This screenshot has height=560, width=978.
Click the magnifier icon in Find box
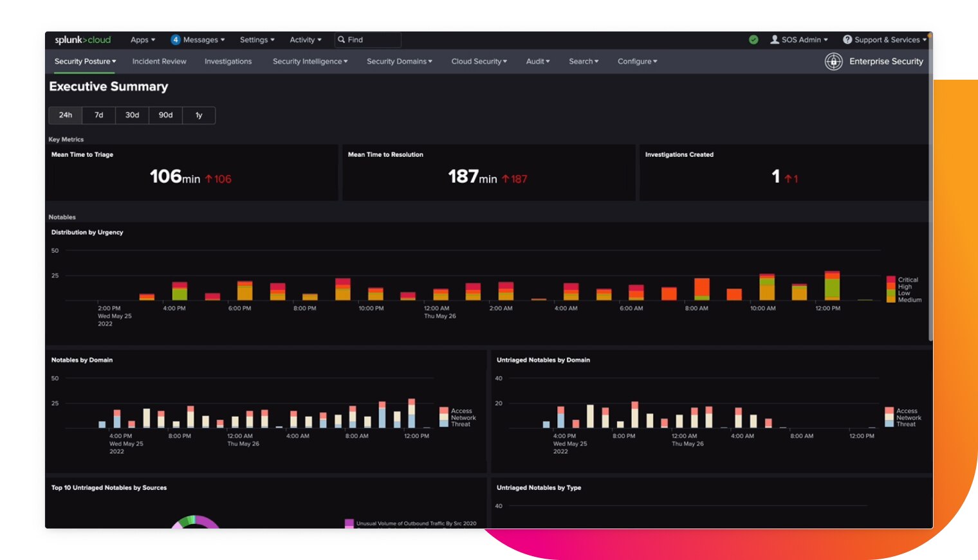(x=342, y=40)
